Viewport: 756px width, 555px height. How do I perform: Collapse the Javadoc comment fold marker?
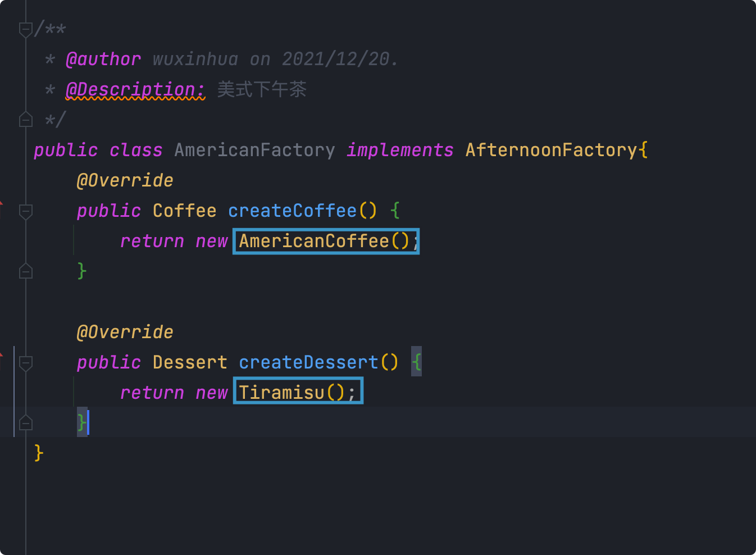(x=26, y=29)
